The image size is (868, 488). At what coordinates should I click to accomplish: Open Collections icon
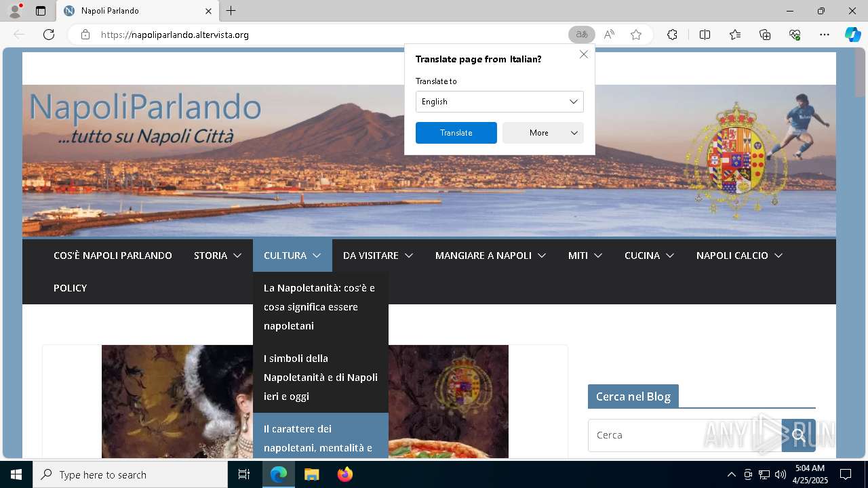point(765,35)
